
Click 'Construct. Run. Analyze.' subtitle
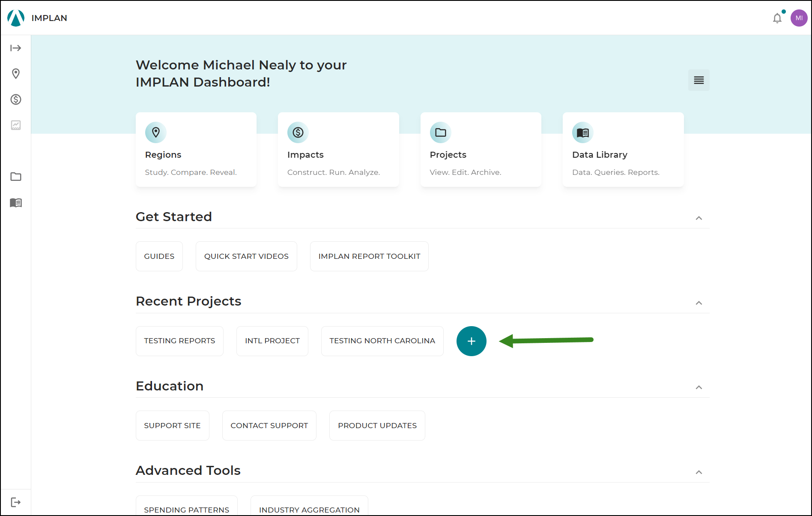click(x=334, y=172)
